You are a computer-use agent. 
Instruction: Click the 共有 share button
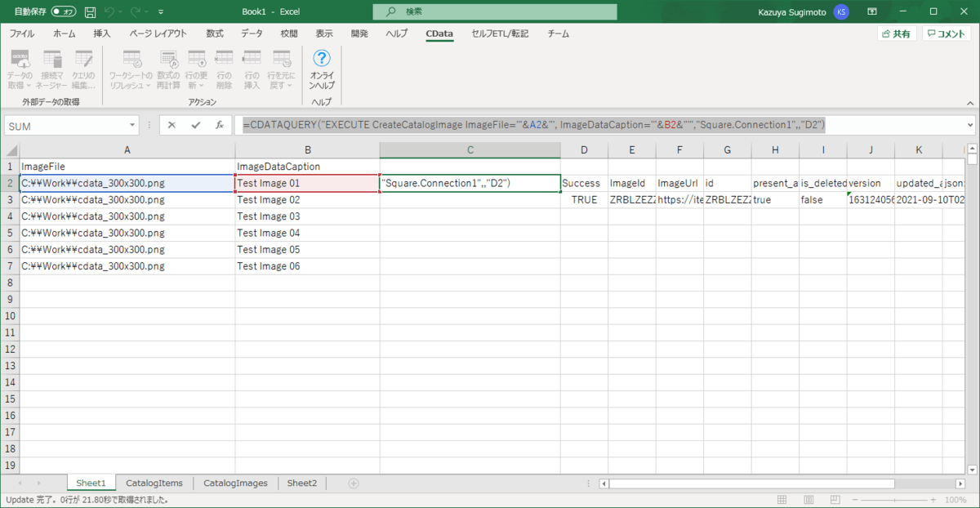point(897,33)
